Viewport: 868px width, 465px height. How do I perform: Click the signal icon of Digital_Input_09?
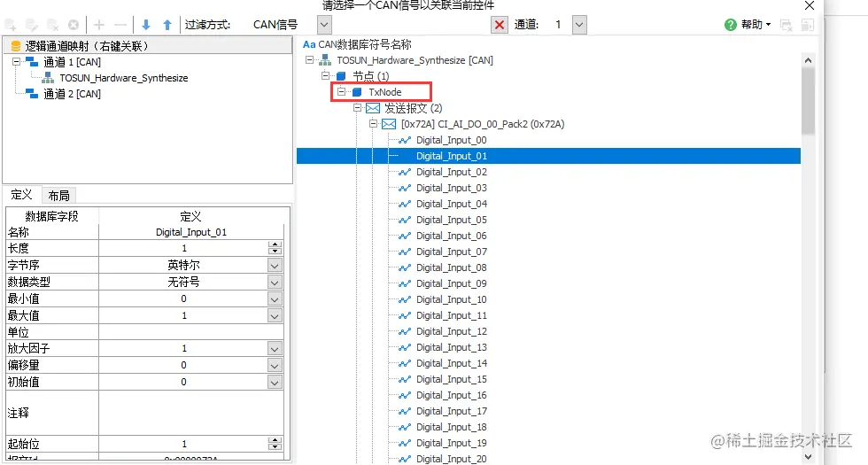coord(405,283)
